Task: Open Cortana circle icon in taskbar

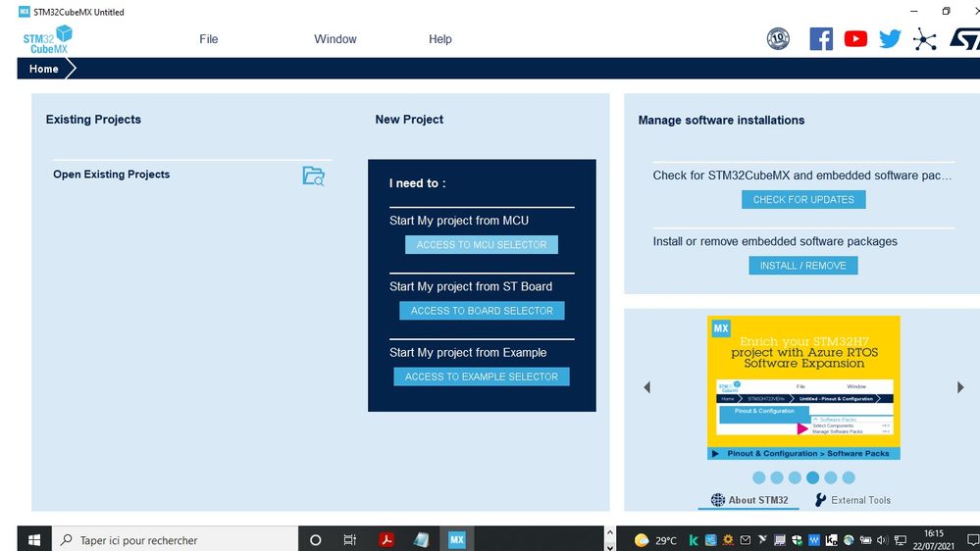Action: point(315,540)
